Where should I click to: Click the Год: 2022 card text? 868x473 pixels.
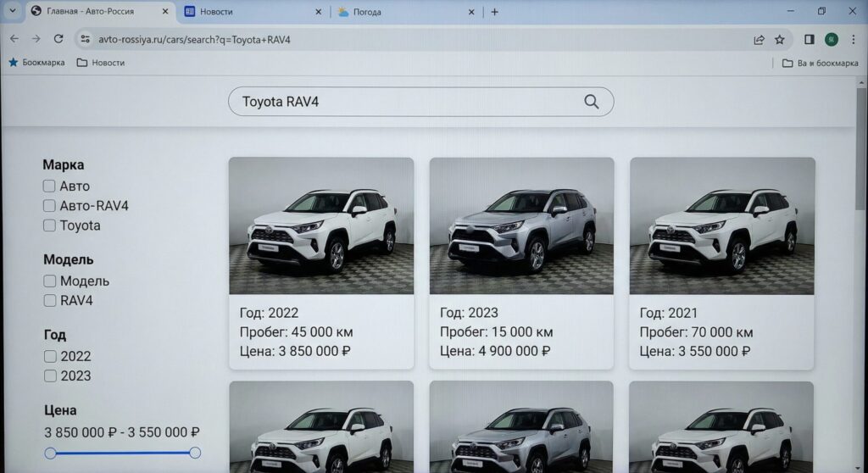click(269, 313)
